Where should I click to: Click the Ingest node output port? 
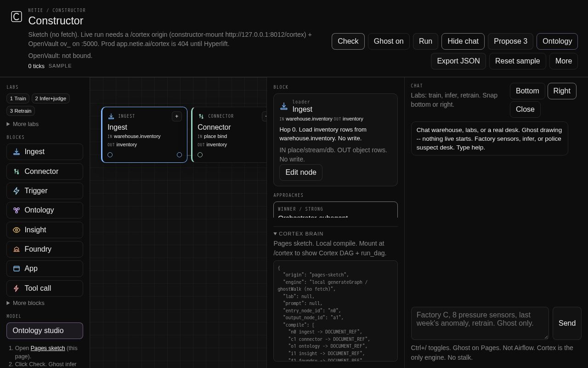tap(179, 155)
